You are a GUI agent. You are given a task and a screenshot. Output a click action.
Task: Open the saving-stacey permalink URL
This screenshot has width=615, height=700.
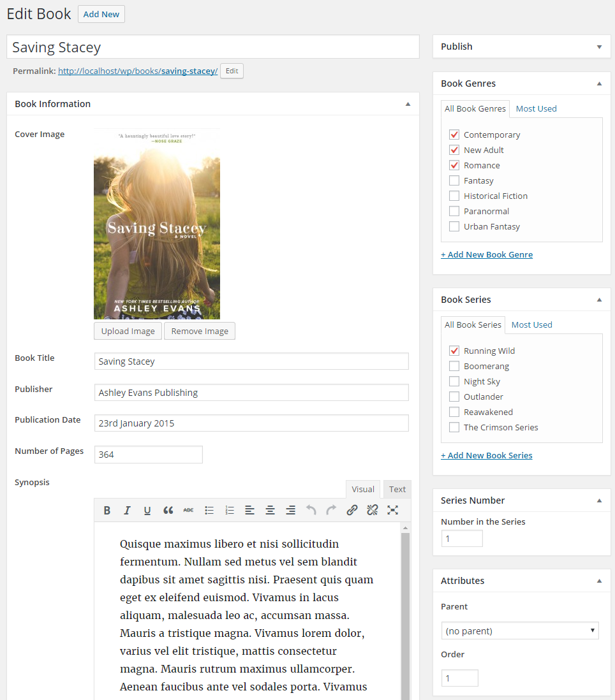coord(138,71)
